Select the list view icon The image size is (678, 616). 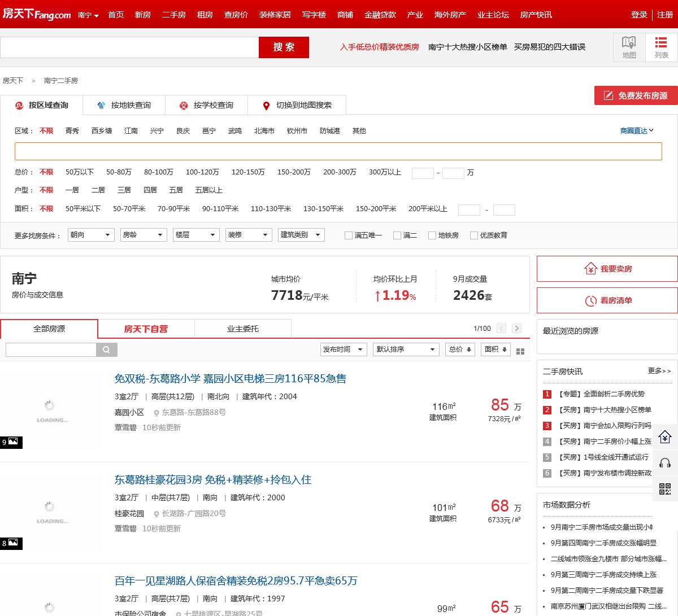coord(661,47)
